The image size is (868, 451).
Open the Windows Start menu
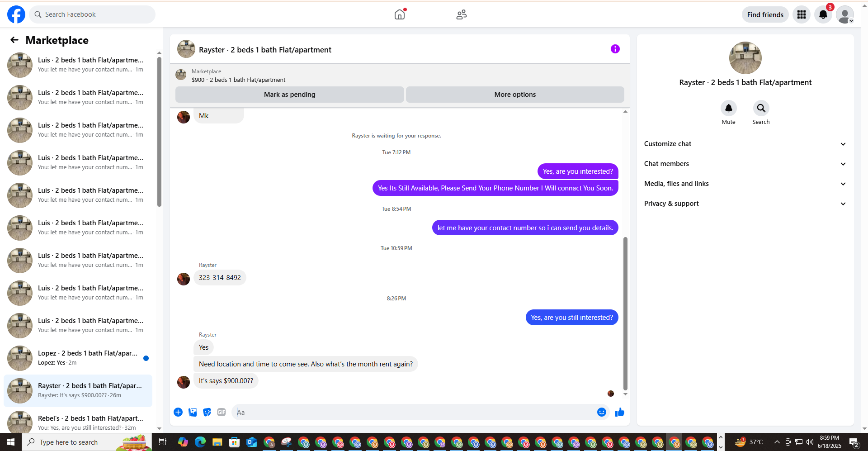point(11,442)
